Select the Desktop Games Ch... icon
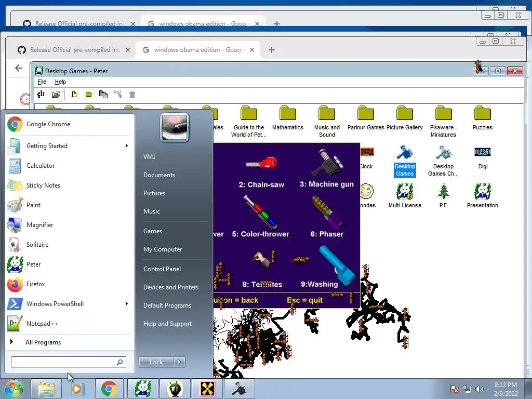 [x=444, y=161]
